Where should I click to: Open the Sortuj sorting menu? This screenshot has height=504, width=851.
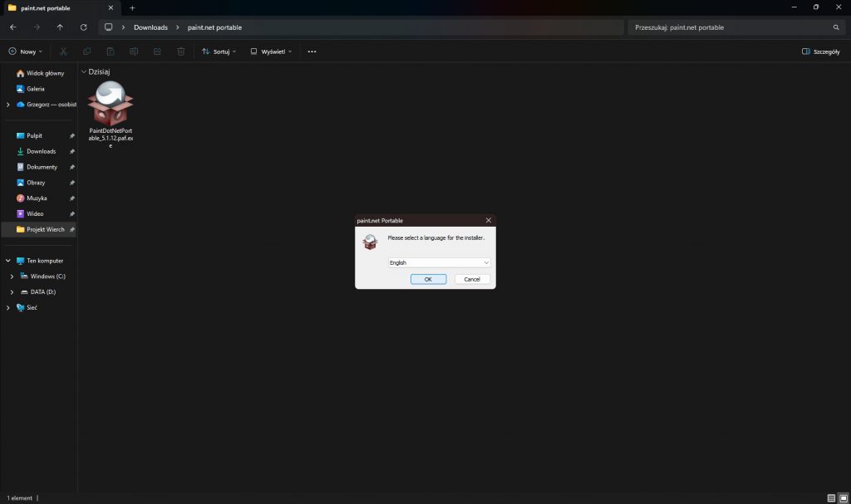219,51
